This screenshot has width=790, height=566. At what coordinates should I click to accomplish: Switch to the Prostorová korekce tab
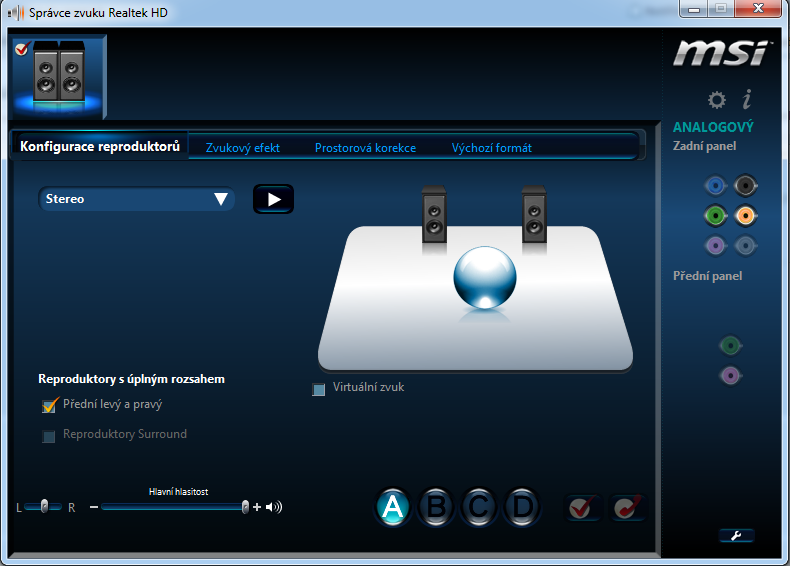(x=365, y=148)
